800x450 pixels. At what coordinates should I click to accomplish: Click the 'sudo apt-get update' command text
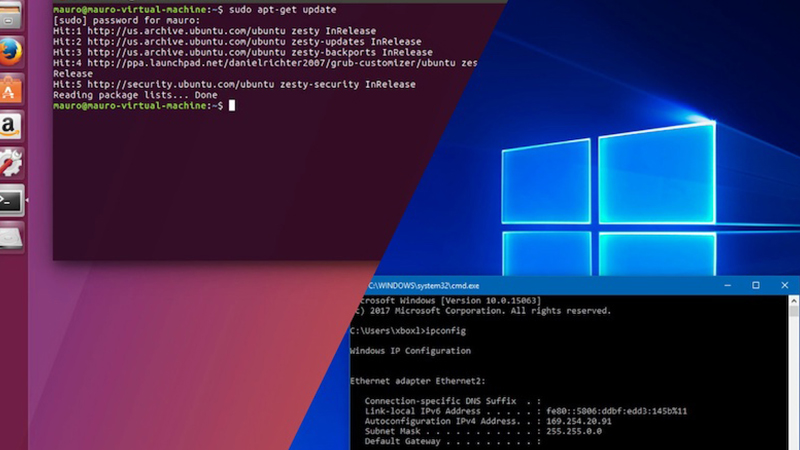[283, 10]
